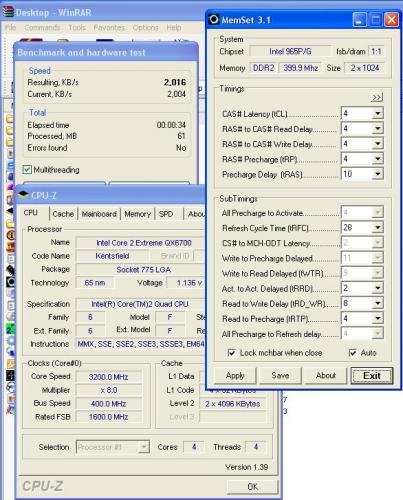Open Read to Precharge (tRTP) dropdown

pyautogui.click(x=377, y=318)
